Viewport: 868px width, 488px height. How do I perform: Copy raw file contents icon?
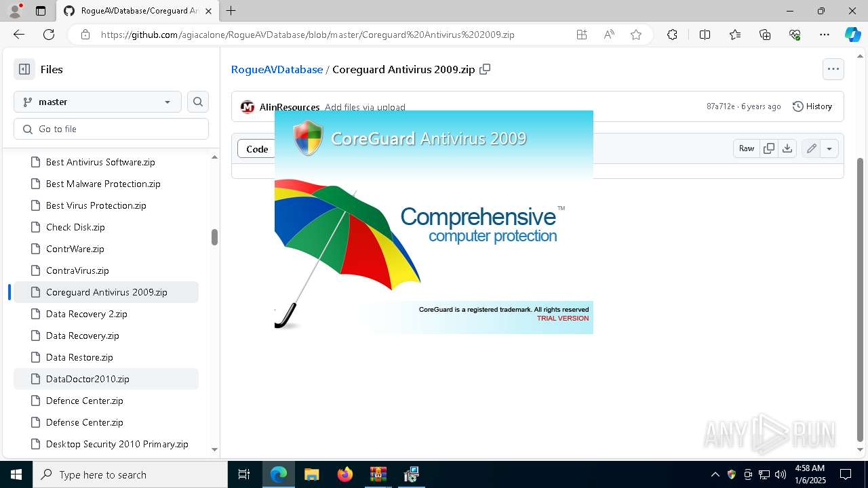pyautogui.click(x=769, y=148)
